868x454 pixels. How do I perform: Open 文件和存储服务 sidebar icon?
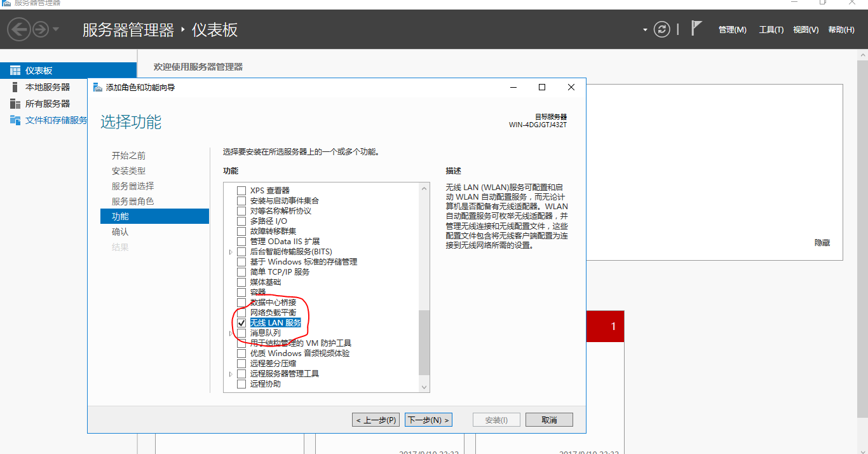[15, 120]
